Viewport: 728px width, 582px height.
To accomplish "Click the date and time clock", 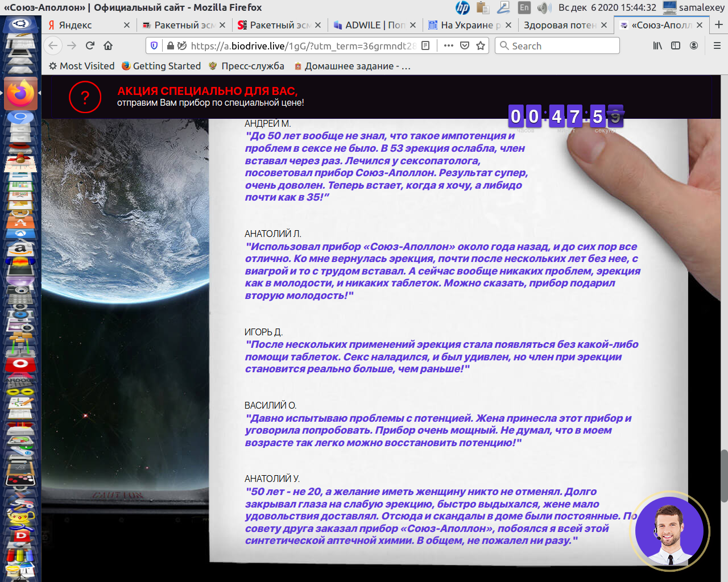I will coord(607,7).
